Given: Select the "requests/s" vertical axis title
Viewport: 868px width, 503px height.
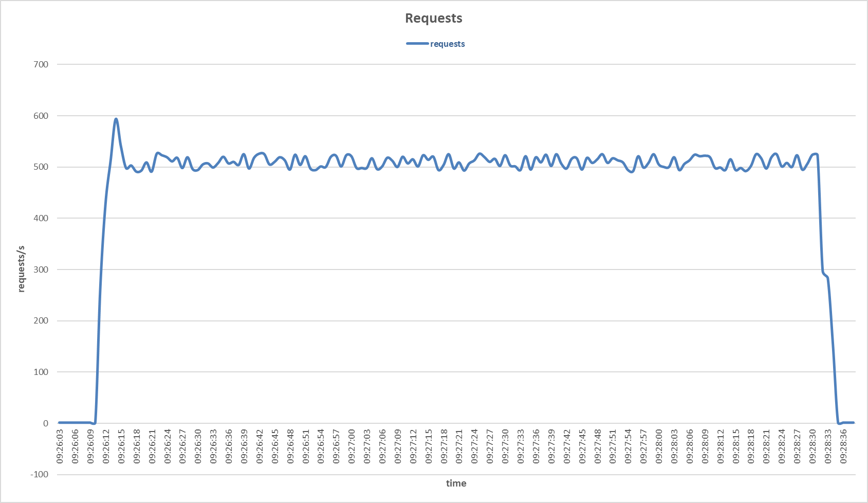Looking at the screenshot, I should coord(22,269).
